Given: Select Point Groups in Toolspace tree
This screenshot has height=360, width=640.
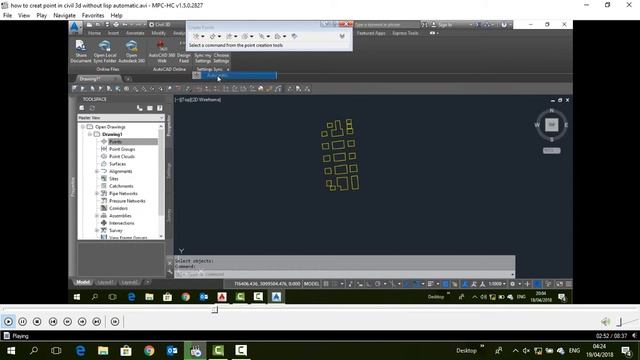Looking at the screenshot, I should pos(122,149).
